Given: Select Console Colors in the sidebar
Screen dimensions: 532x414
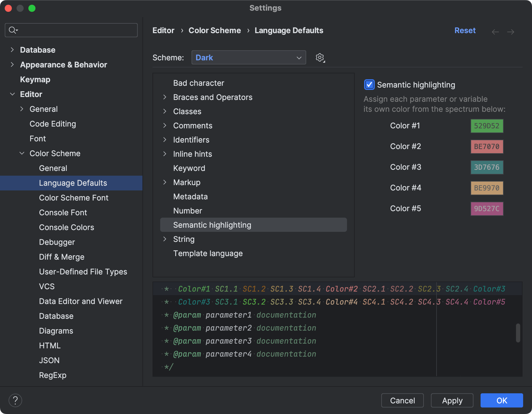Looking at the screenshot, I should (66, 227).
